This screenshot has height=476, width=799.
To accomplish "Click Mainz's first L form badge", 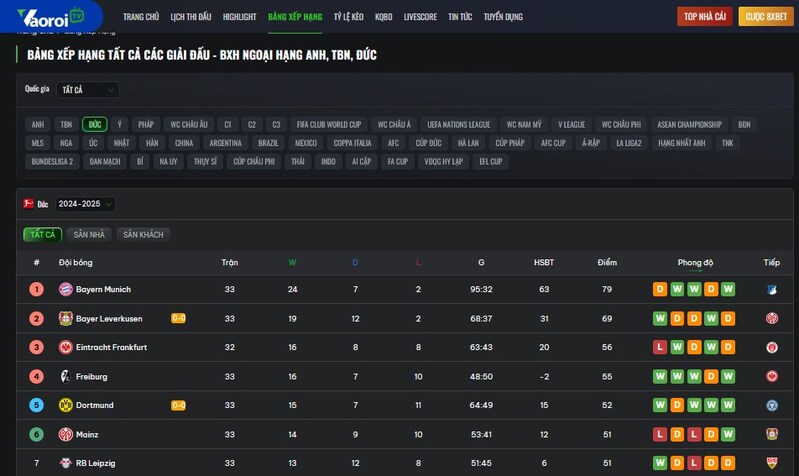I will coord(660,434).
